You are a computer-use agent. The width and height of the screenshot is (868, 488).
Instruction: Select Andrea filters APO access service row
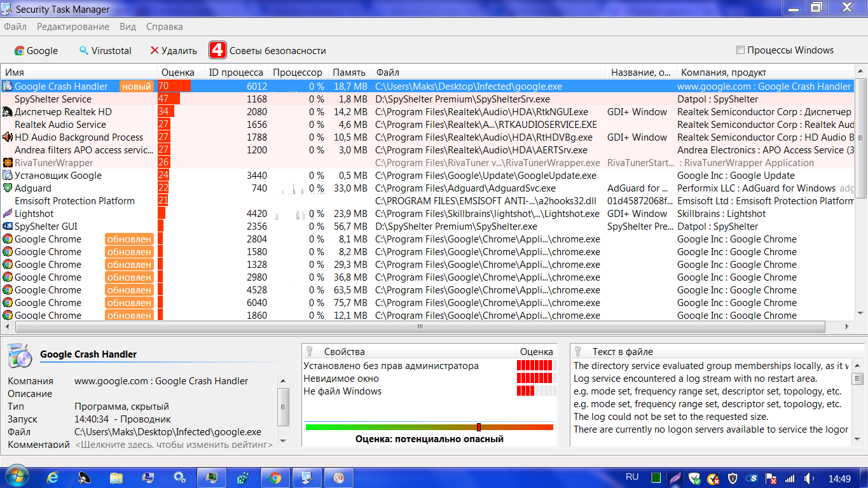coord(428,150)
